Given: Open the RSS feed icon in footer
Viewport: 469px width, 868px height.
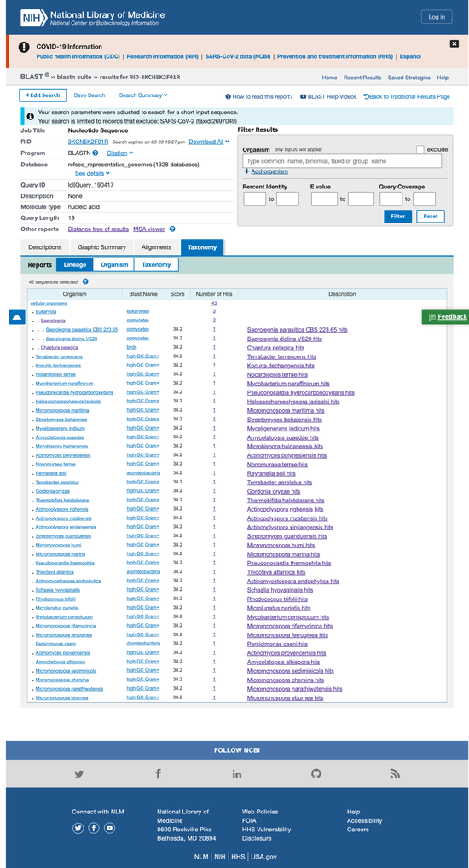Looking at the screenshot, I should tap(395, 774).
